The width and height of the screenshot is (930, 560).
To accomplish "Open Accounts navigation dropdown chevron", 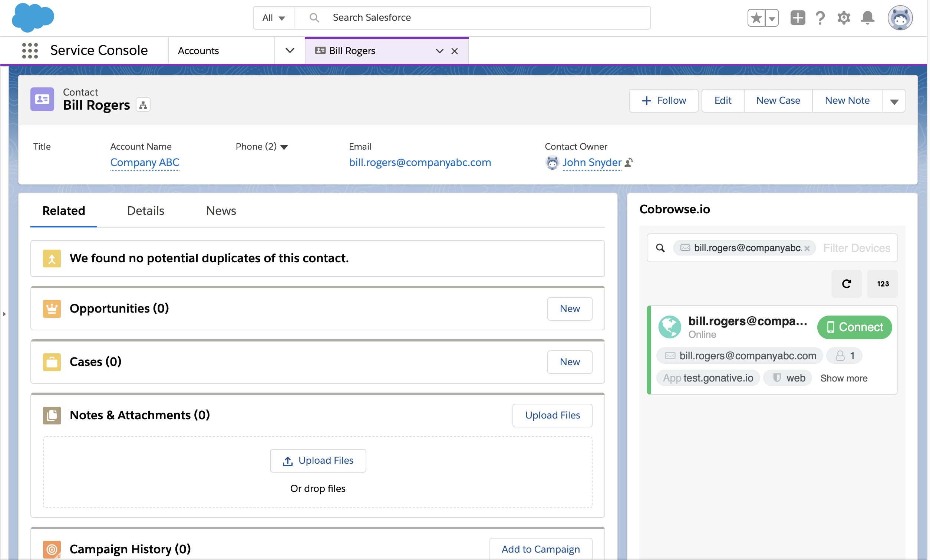I will [x=290, y=50].
